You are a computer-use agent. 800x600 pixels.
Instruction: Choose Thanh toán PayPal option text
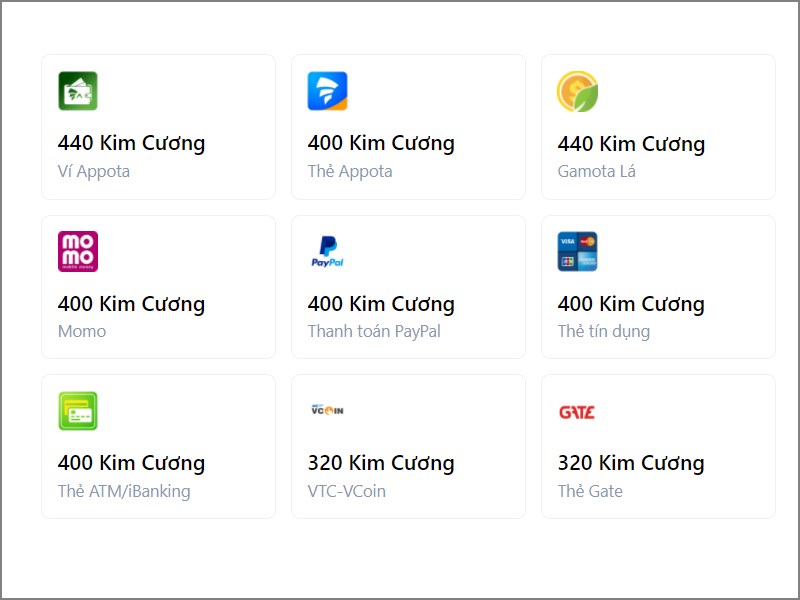click(374, 331)
